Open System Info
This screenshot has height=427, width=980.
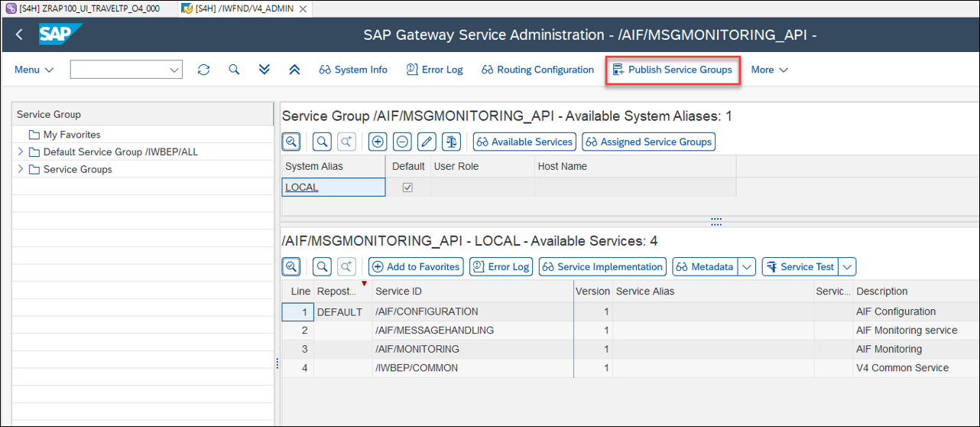353,70
